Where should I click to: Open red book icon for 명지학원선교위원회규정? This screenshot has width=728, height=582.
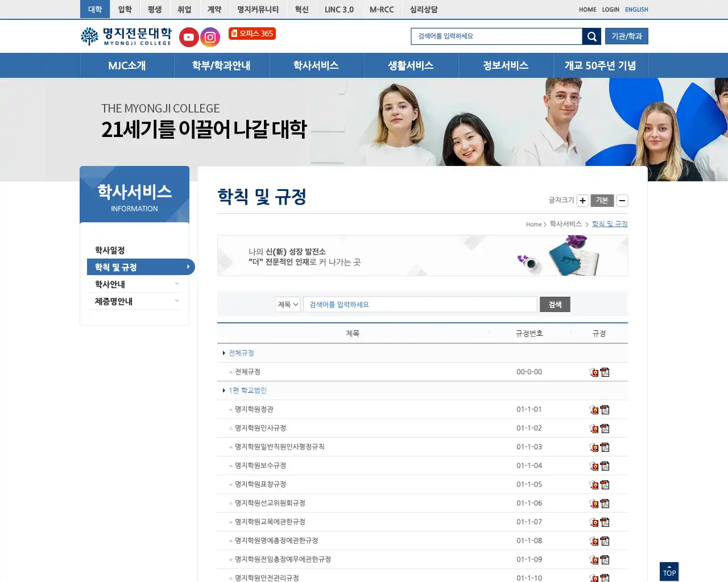[x=594, y=504]
